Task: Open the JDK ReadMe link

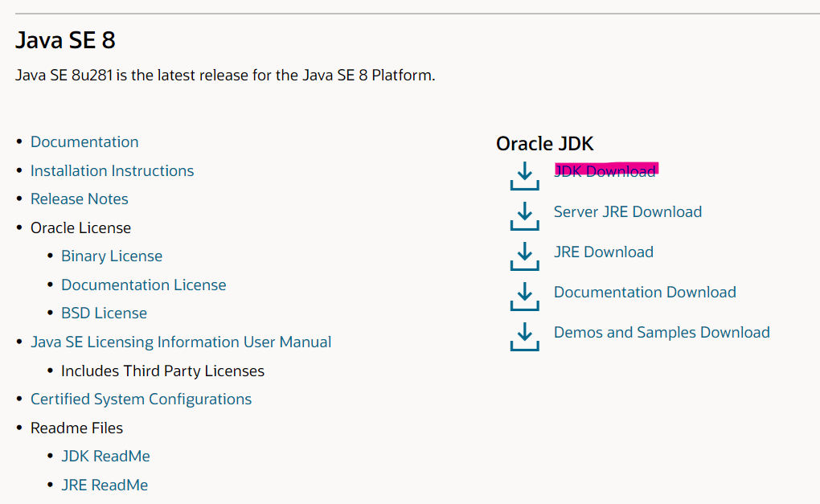Action: 105,457
